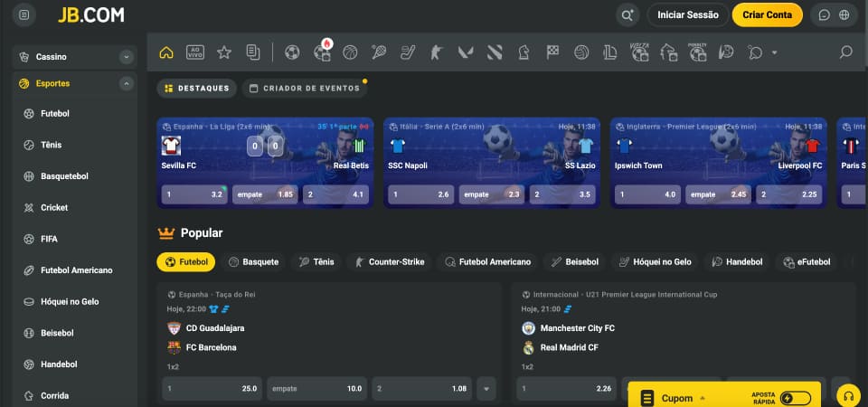Open the Ao Vivo live events icon

(195, 52)
